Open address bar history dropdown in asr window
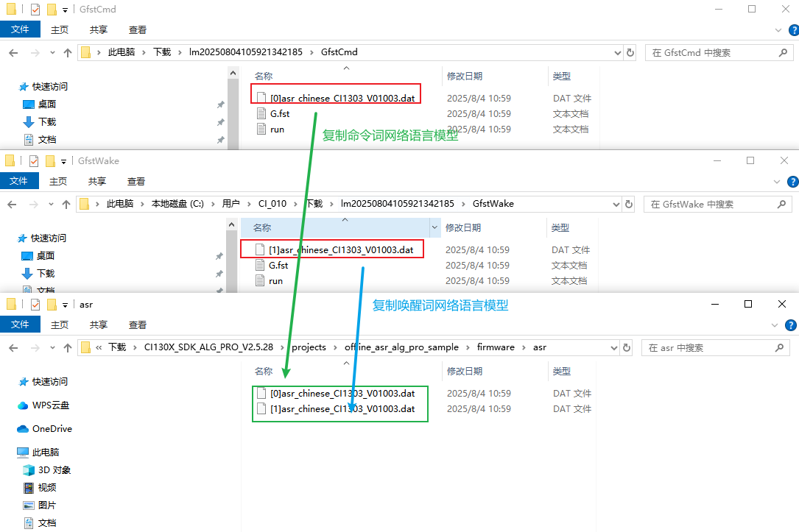 [616, 347]
